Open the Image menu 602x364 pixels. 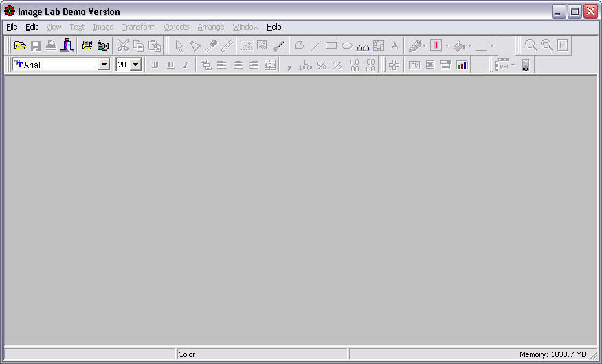pyautogui.click(x=103, y=27)
